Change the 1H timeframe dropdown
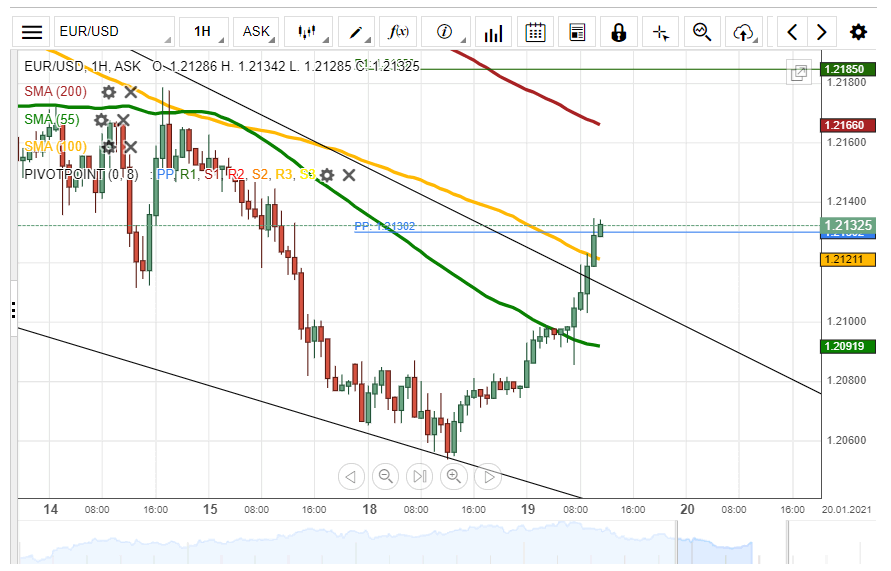 [x=203, y=32]
